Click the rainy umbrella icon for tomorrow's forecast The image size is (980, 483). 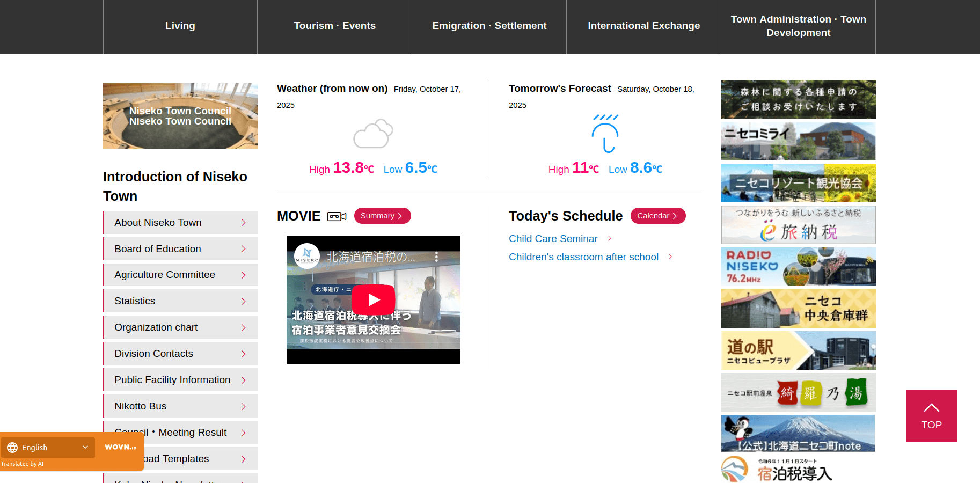click(x=605, y=134)
